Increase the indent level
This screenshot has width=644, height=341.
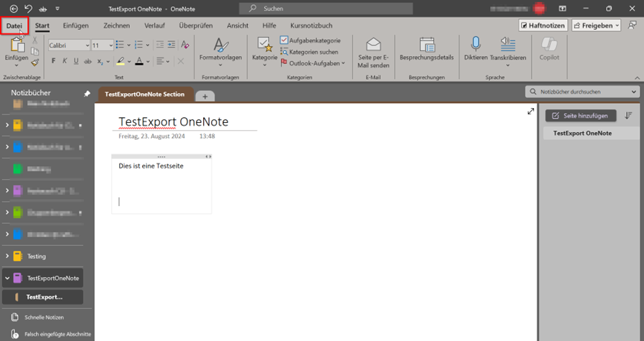pyautogui.click(x=171, y=45)
